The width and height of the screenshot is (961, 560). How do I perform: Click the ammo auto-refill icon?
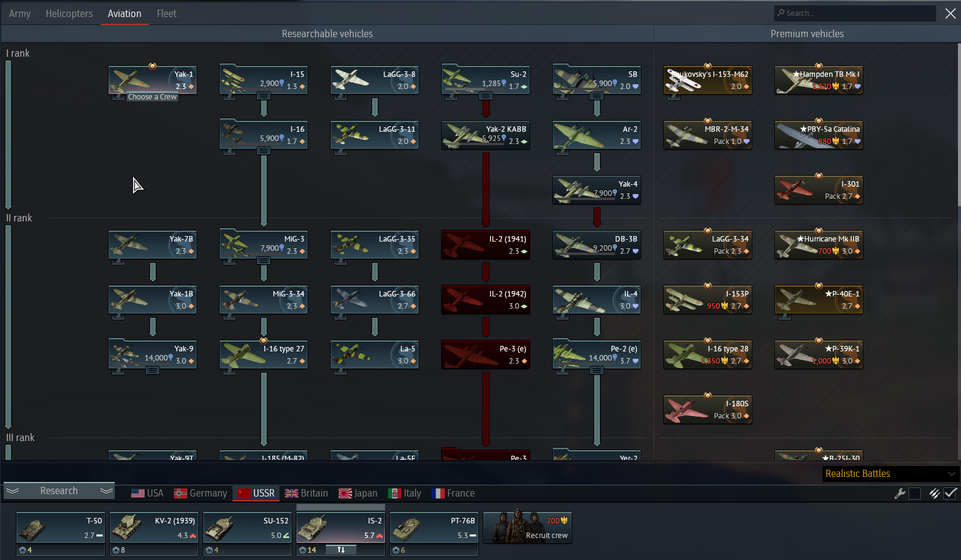934,494
